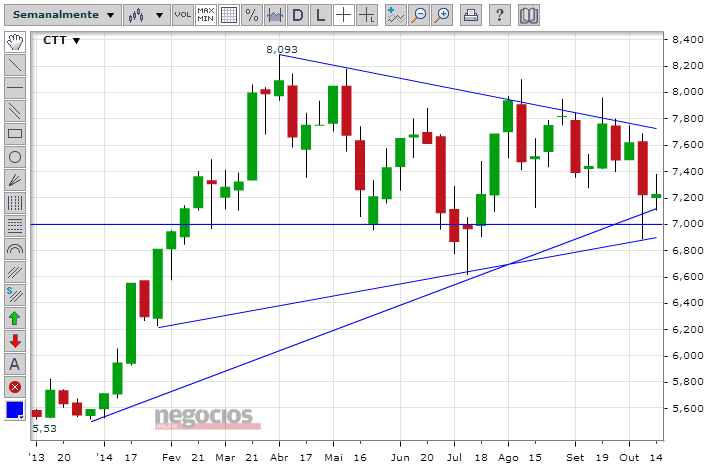Screen dimensions: 716x469
Task: Select the arcs drawing tool
Action: tap(15, 249)
